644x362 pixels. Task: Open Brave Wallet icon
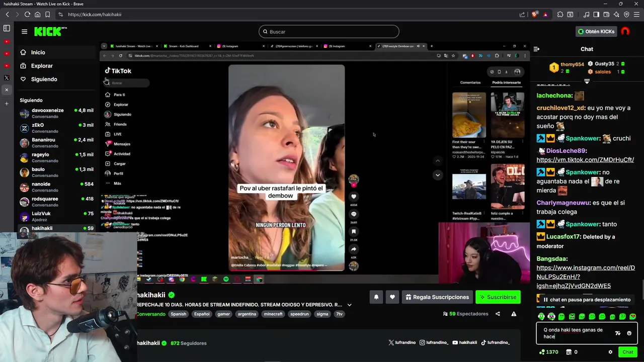[x=606, y=15]
